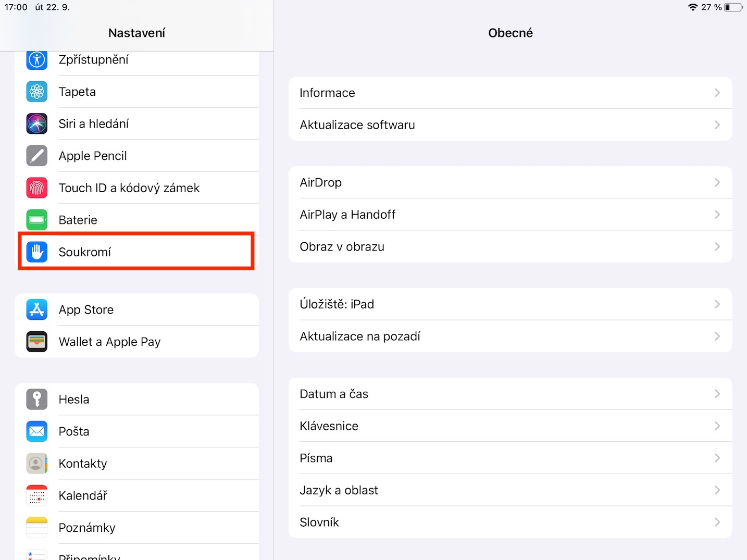Select the Touch ID fingerprint icon
Screen dimensions: 747x560
[37, 188]
